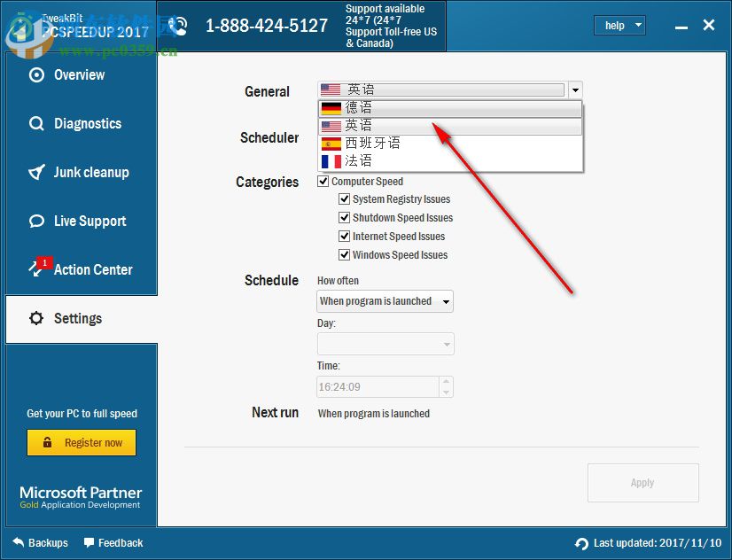Image resolution: width=732 pixels, height=560 pixels.
Task: Go to the Diagnostics section
Action: pos(82,124)
